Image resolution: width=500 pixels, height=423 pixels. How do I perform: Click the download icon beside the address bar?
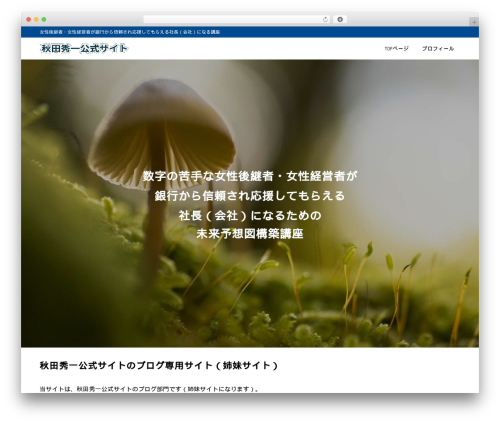click(x=340, y=19)
